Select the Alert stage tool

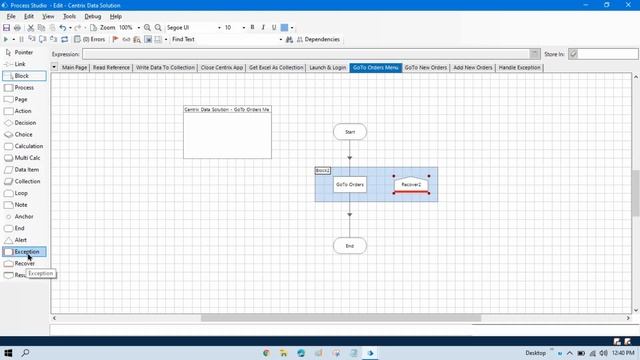click(24, 240)
